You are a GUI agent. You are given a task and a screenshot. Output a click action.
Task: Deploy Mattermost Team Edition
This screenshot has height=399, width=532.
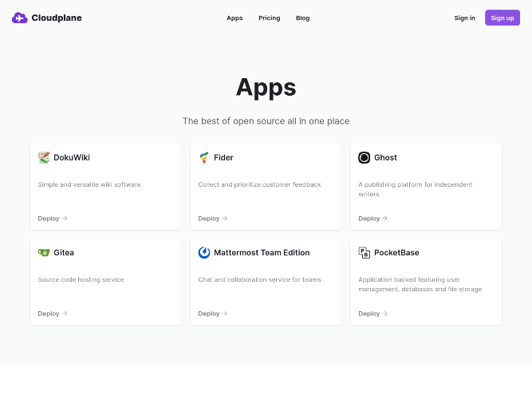point(213,314)
